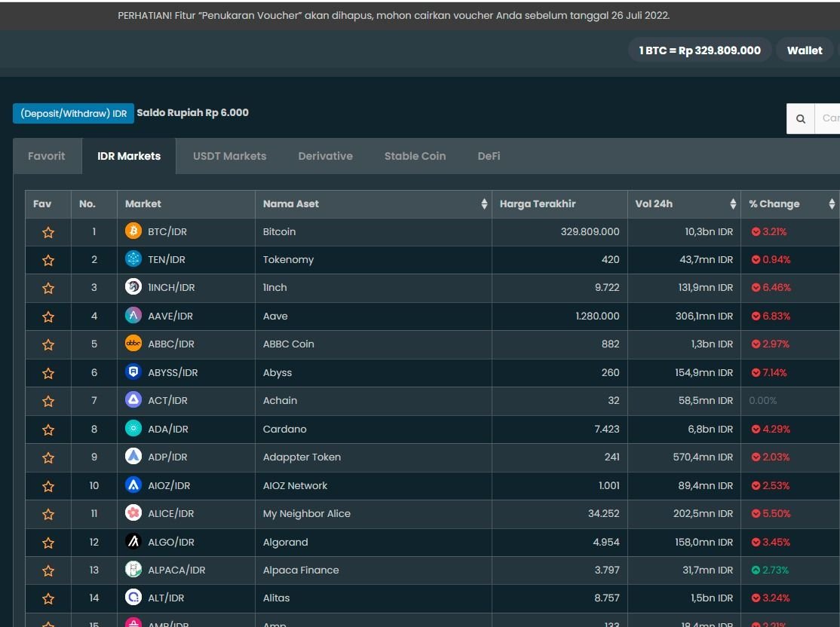Sort table by Nama Aset column arrows
The width and height of the screenshot is (840, 627).
(x=484, y=204)
